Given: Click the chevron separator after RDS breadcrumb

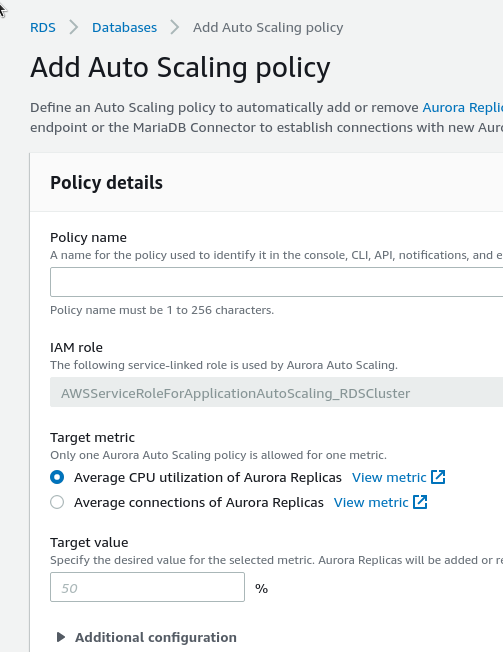Looking at the screenshot, I should pos(74,27).
